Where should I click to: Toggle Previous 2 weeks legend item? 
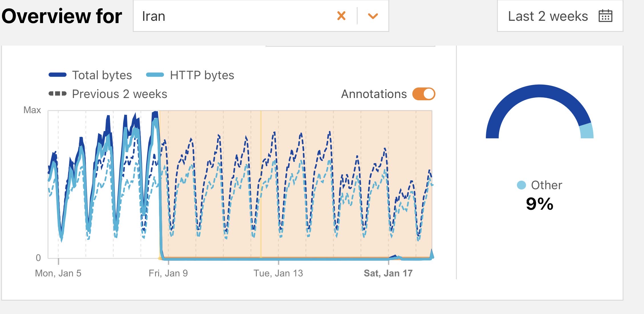point(119,94)
